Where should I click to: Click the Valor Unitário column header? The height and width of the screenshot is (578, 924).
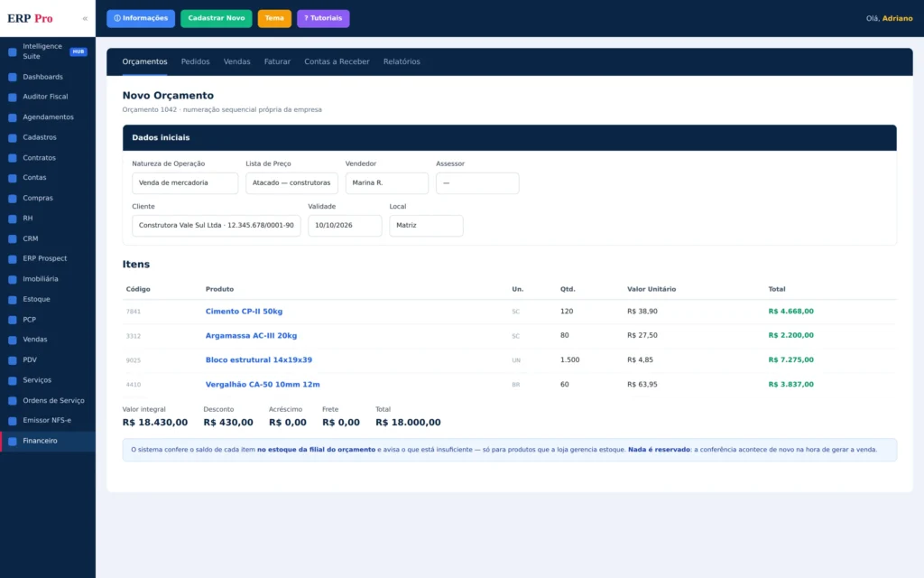point(651,289)
